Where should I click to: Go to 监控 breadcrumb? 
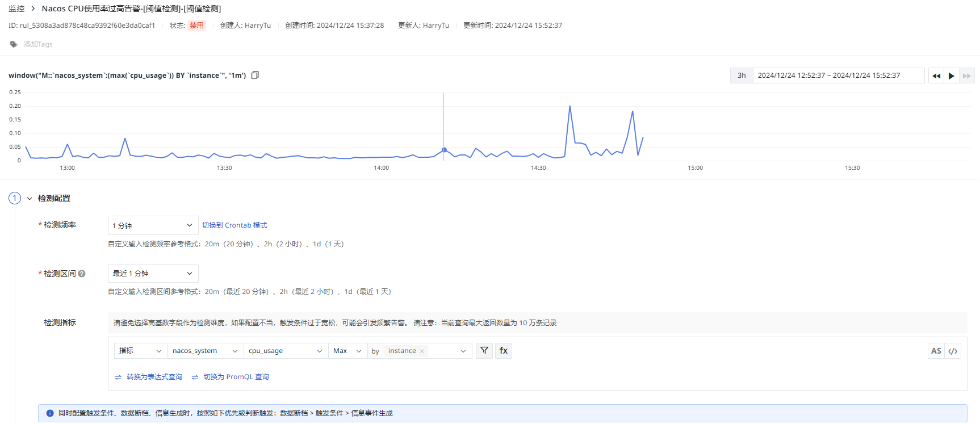16,9
